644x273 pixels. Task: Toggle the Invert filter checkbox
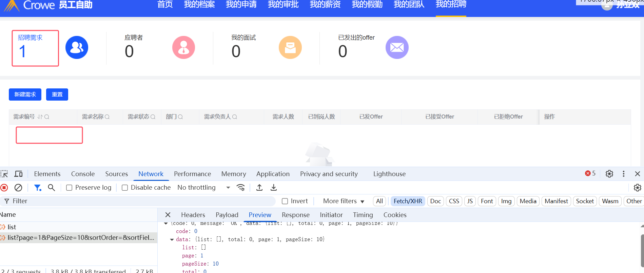click(285, 201)
